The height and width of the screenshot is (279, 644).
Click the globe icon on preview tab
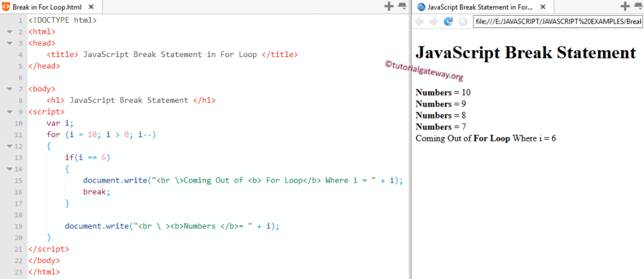(421, 6)
